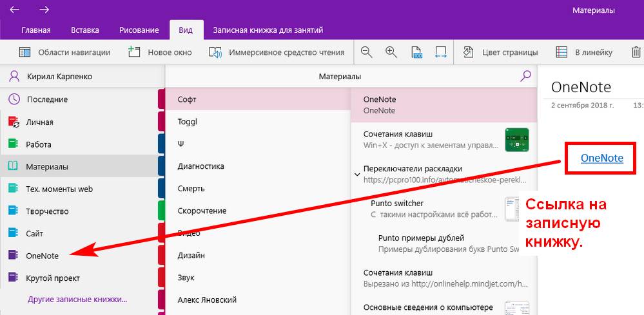Click the page date 2 сентября 2018 г.
644x315 pixels.
pyautogui.click(x=582, y=105)
